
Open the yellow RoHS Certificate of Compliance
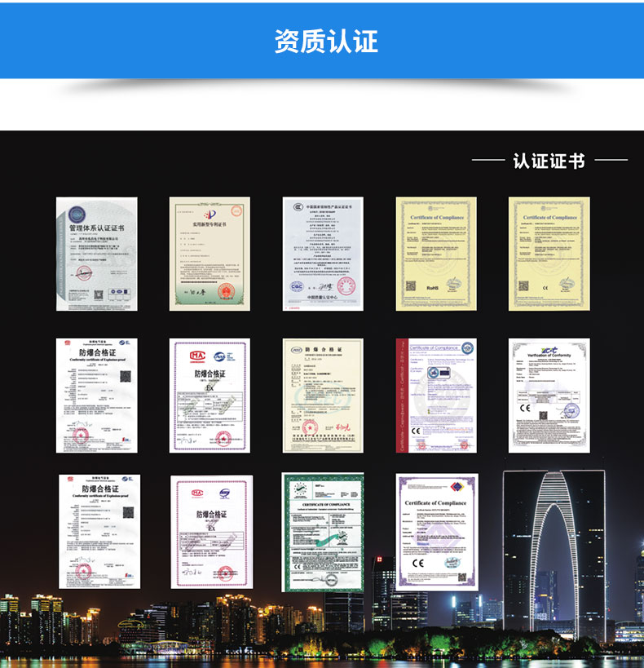coord(436,254)
